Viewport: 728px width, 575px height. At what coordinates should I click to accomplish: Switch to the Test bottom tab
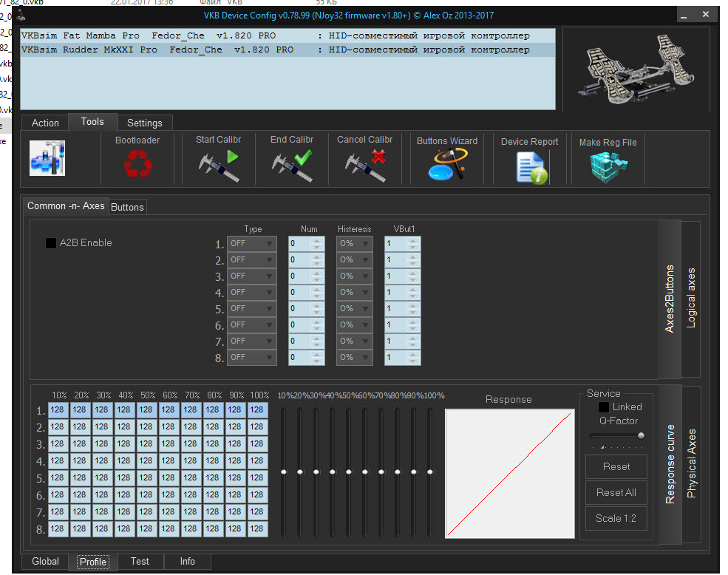pyautogui.click(x=140, y=561)
